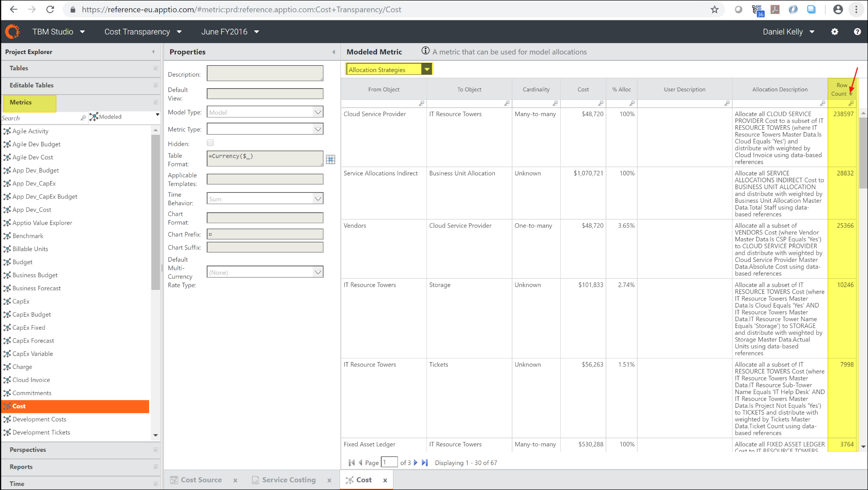Image resolution: width=868 pixels, height=490 pixels.
Task: Open the Chrome three-dot menu
Action: (x=856, y=10)
